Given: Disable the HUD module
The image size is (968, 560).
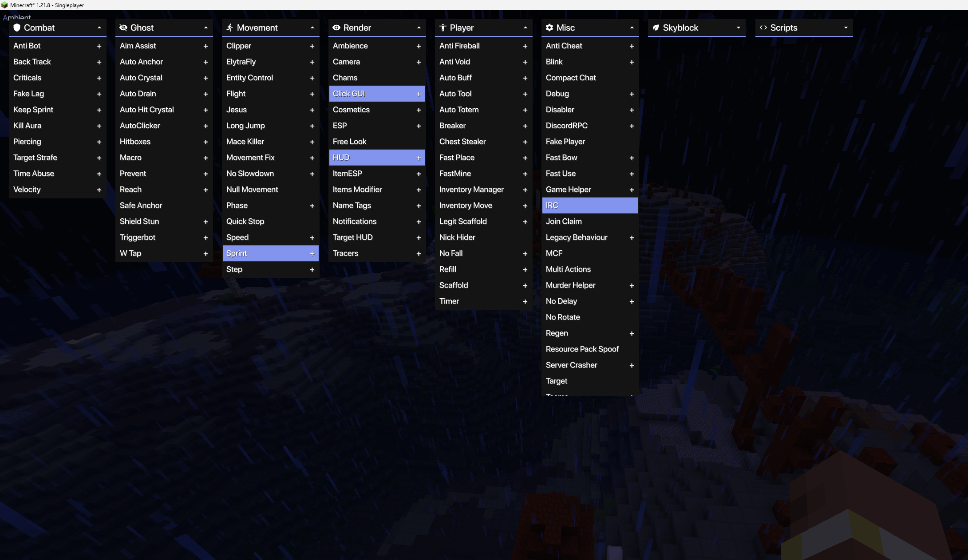Looking at the screenshot, I should tap(377, 158).
